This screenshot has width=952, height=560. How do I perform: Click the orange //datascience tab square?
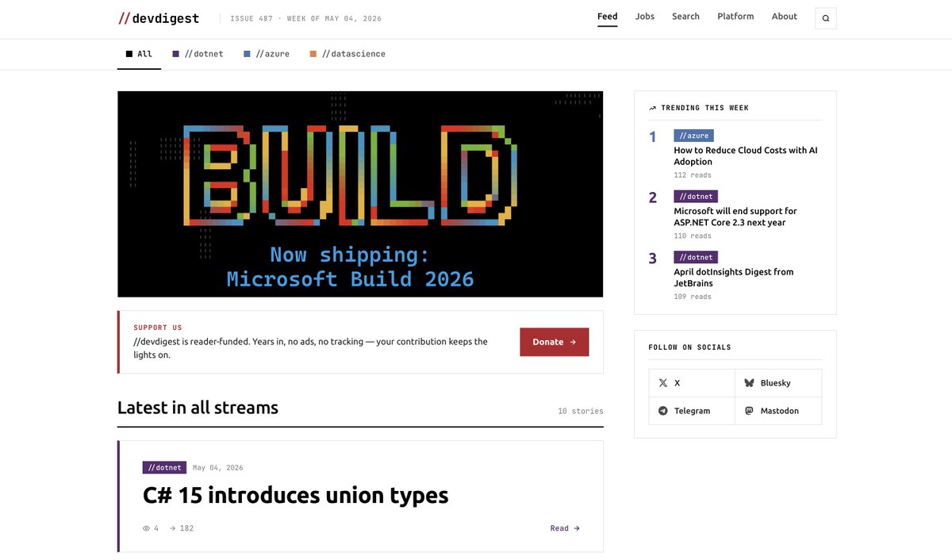pyautogui.click(x=313, y=54)
